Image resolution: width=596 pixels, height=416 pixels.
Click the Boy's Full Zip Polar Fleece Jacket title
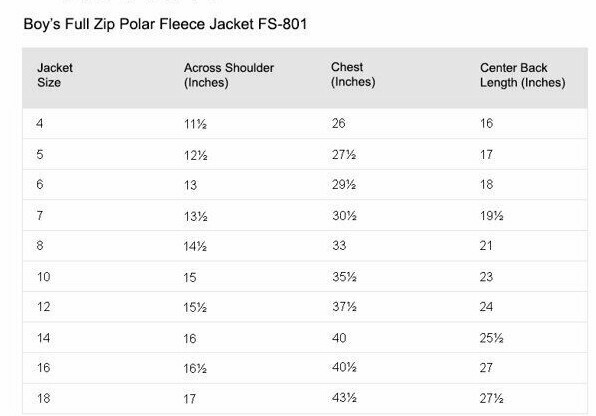pos(165,24)
